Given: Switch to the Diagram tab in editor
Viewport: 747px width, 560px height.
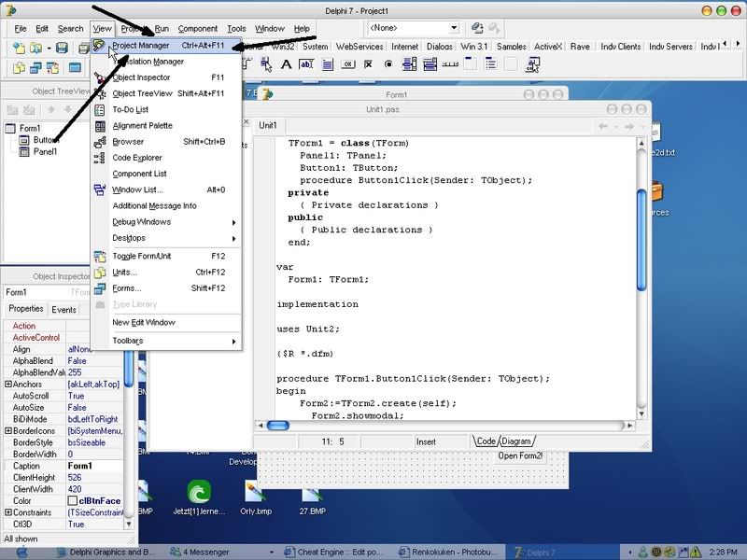Looking at the screenshot, I should click(x=515, y=441).
